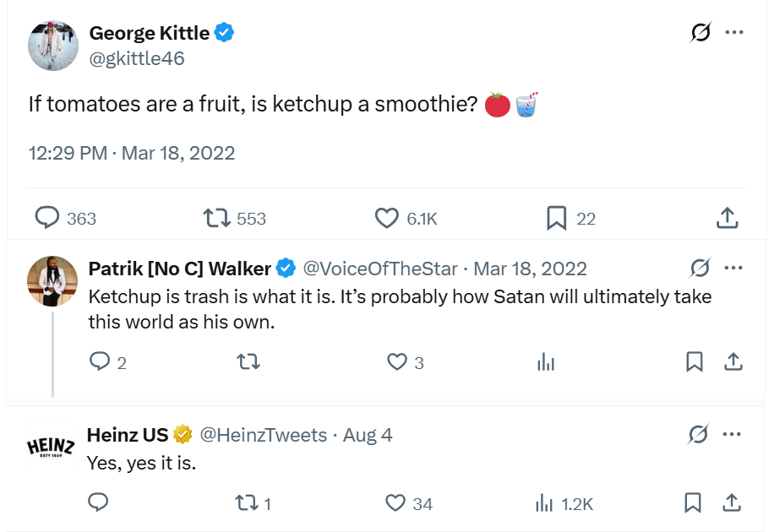Reply to George Kittle's tweet
This screenshot has width=774, height=532.
pos(47,218)
